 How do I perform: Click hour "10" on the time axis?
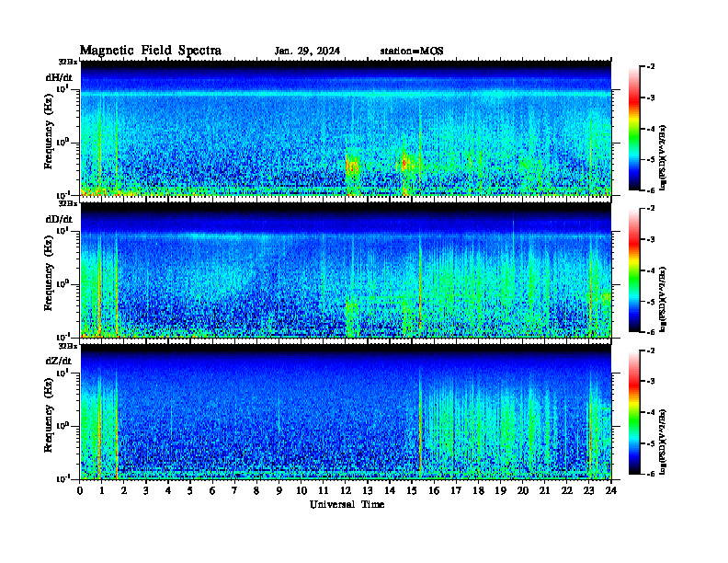pyautogui.click(x=301, y=490)
